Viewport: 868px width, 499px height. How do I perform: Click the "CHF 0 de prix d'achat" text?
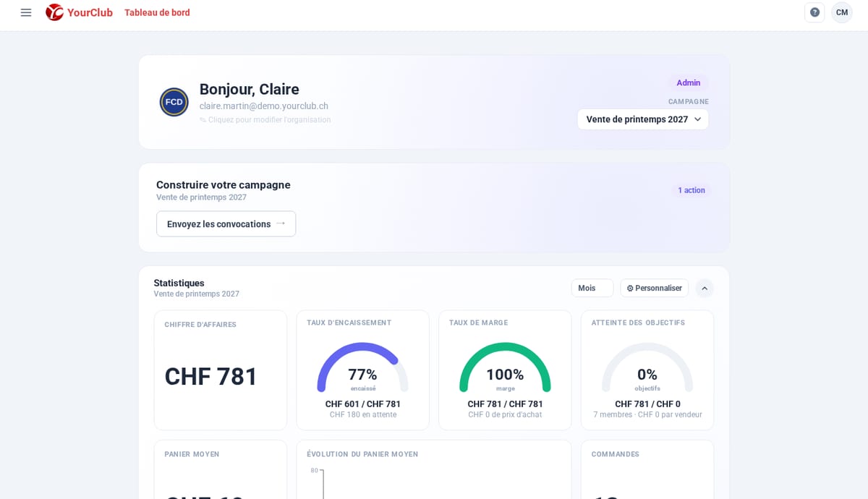[505, 415]
